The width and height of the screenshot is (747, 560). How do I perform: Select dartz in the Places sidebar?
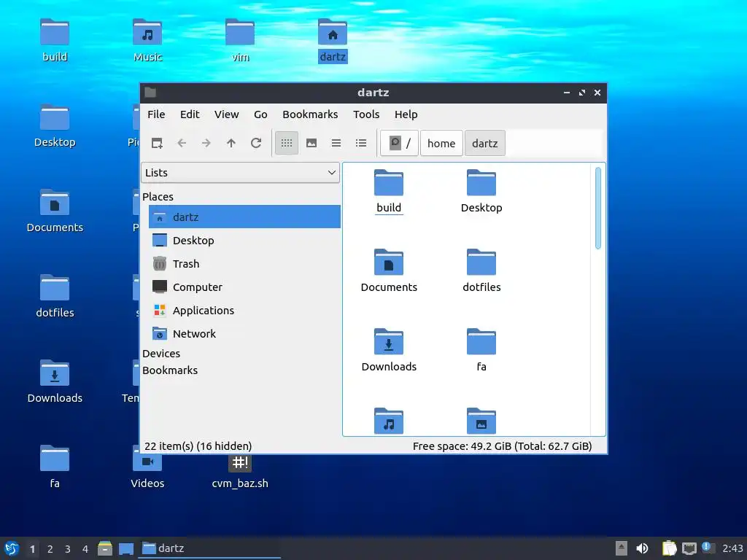[244, 217]
